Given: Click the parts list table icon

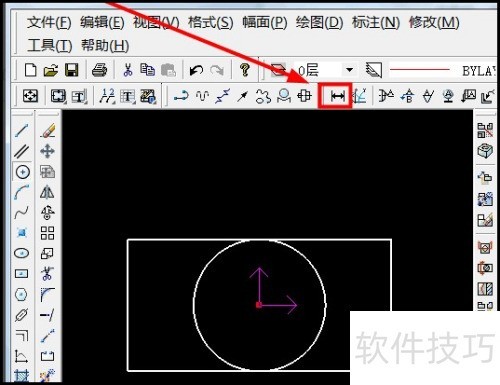Looking at the screenshot, I should [128, 97].
